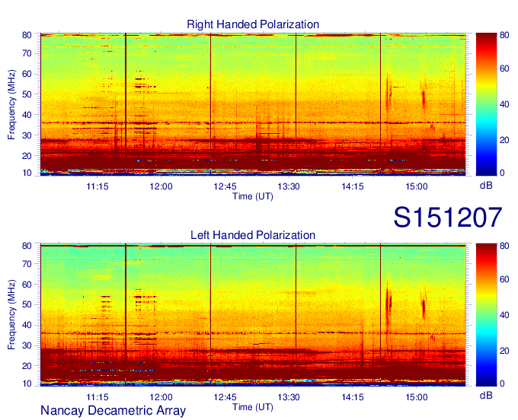
Task: Click the 11:15 tick label on top plot
Action: coord(98,186)
